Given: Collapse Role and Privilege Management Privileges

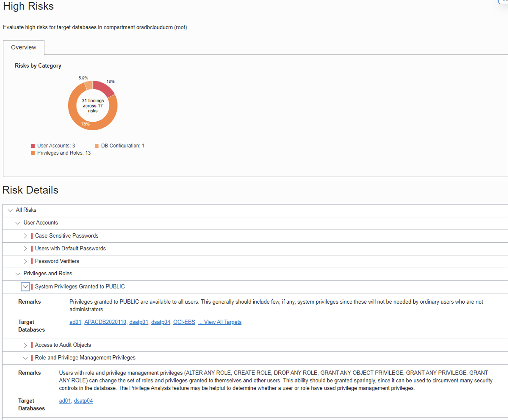Looking at the screenshot, I should pos(25,358).
